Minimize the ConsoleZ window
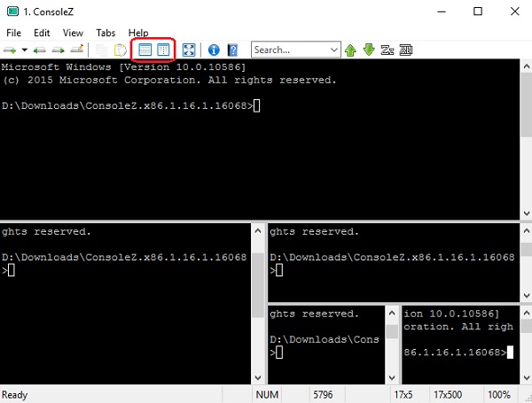532x403 pixels. pyautogui.click(x=442, y=12)
